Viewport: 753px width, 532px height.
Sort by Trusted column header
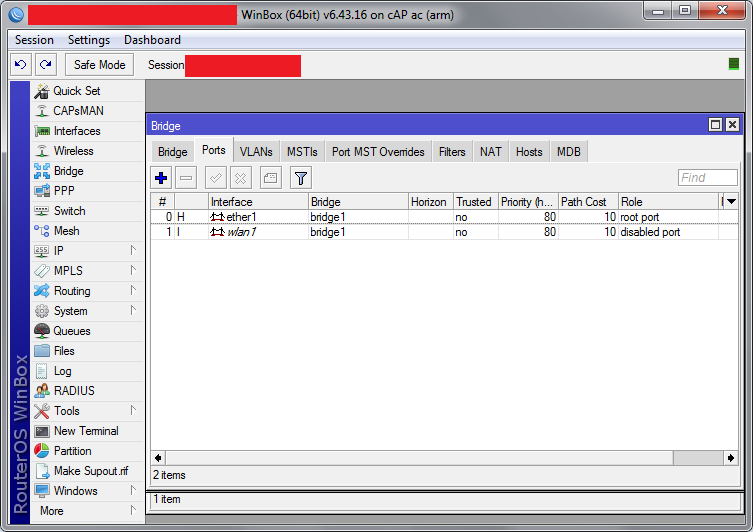click(x=476, y=202)
